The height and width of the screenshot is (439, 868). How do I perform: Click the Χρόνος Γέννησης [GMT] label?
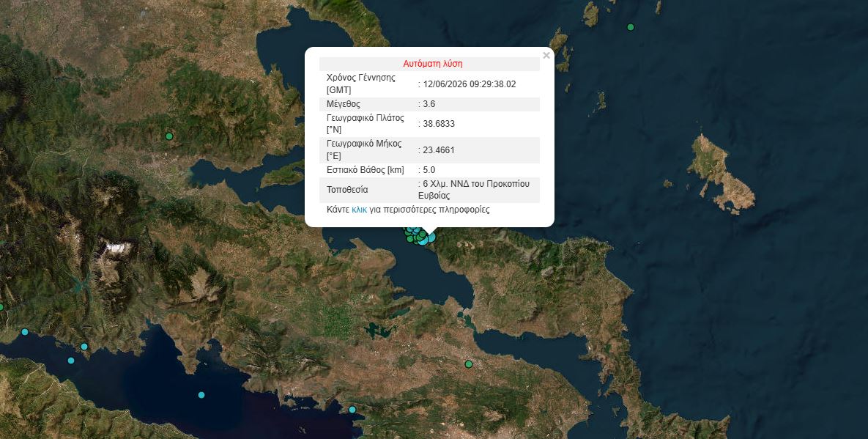pyautogui.click(x=361, y=84)
